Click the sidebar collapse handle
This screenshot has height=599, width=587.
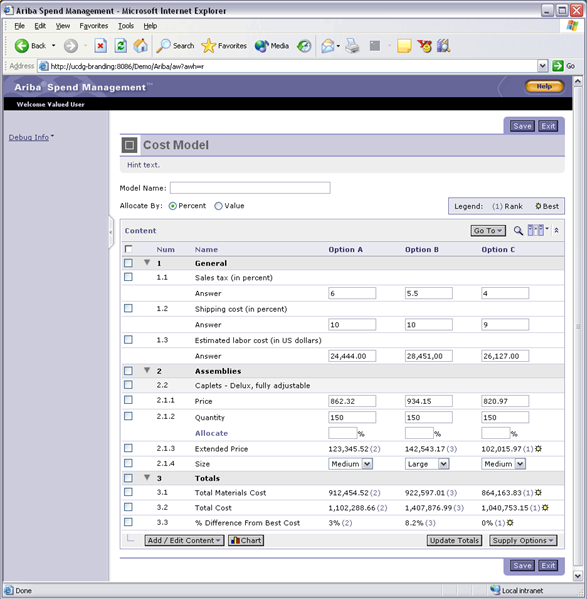pos(111,232)
